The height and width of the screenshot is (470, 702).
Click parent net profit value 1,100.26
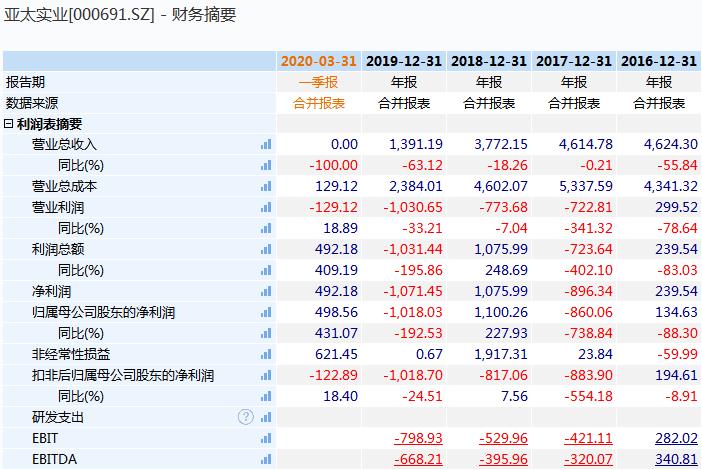click(x=501, y=312)
